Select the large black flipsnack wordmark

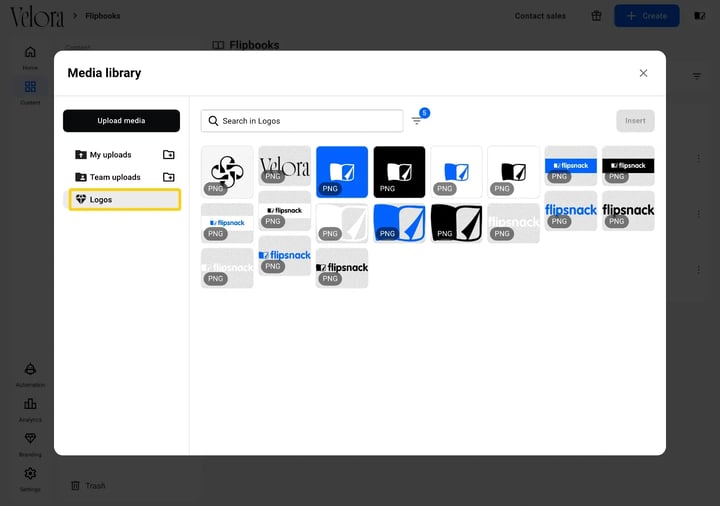(628, 211)
